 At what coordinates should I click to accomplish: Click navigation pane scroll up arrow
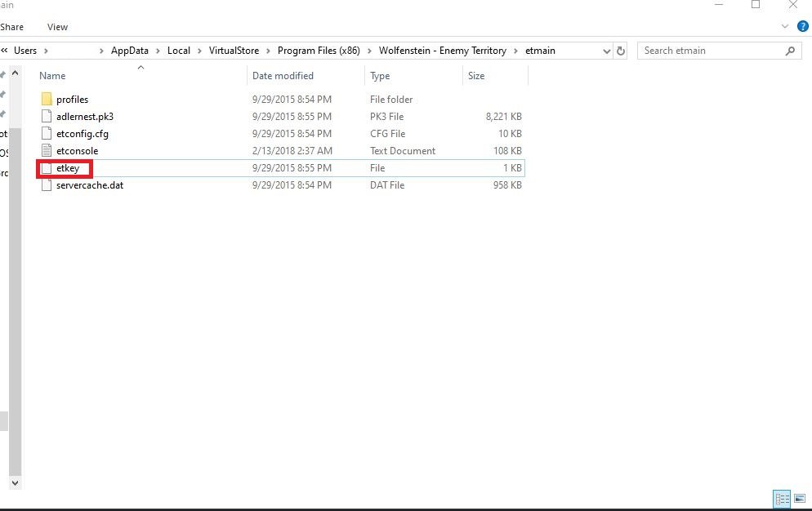coord(15,73)
